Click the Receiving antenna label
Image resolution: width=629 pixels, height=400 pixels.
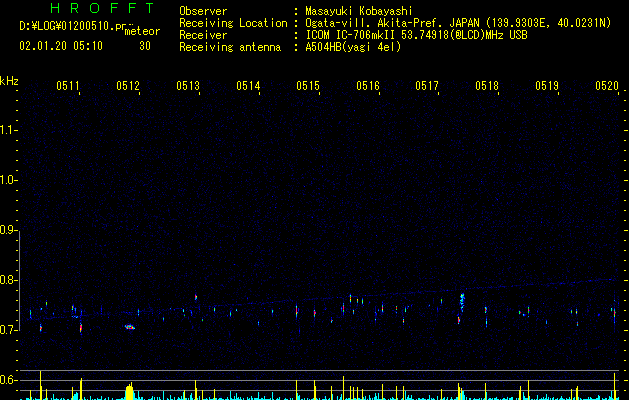pyautogui.click(x=230, y=47)
